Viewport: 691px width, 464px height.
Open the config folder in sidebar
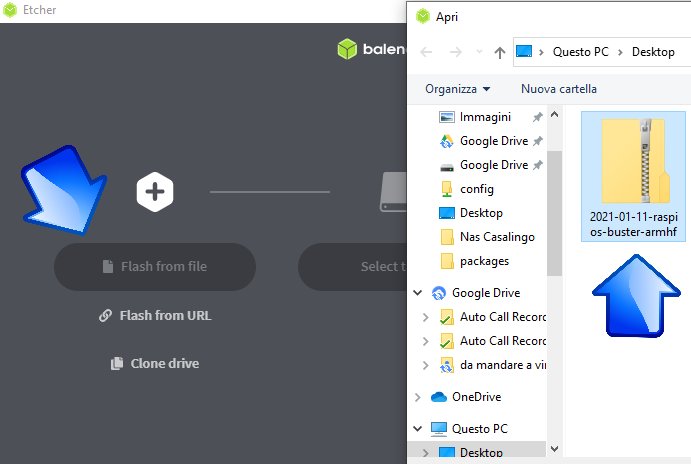(476, 189)
